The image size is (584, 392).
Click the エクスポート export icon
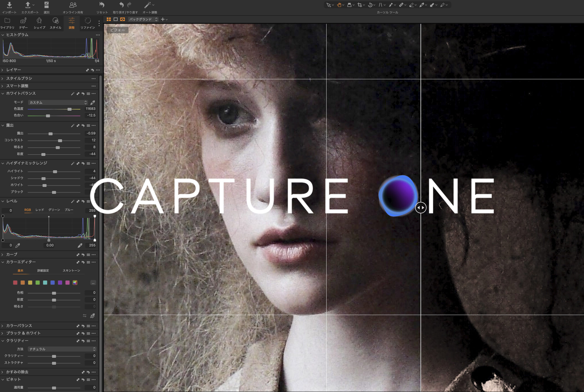click(28, 5)
